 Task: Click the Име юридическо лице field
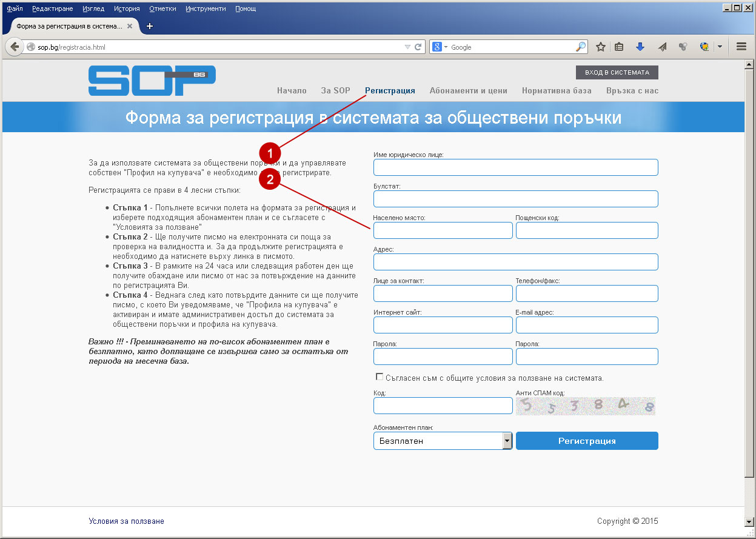pyautogui.click(x=516, y=167)
